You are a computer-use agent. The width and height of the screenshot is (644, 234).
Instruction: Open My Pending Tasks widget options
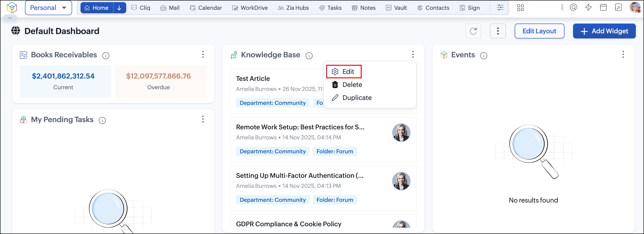click(x=203, y=119)
